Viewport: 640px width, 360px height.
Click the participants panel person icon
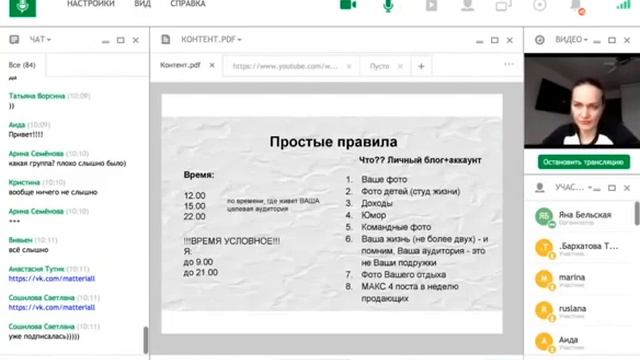(540, 187)
